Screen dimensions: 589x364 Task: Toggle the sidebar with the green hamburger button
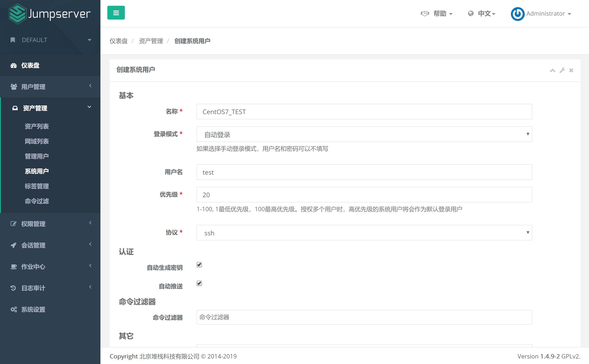pos(116,13)
